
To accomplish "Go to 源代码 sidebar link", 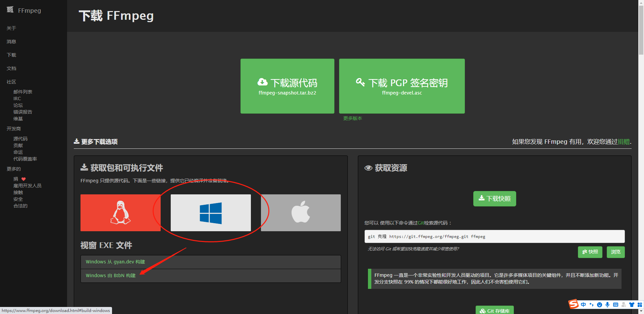I will pyautogui.click(x=20, y=139).
